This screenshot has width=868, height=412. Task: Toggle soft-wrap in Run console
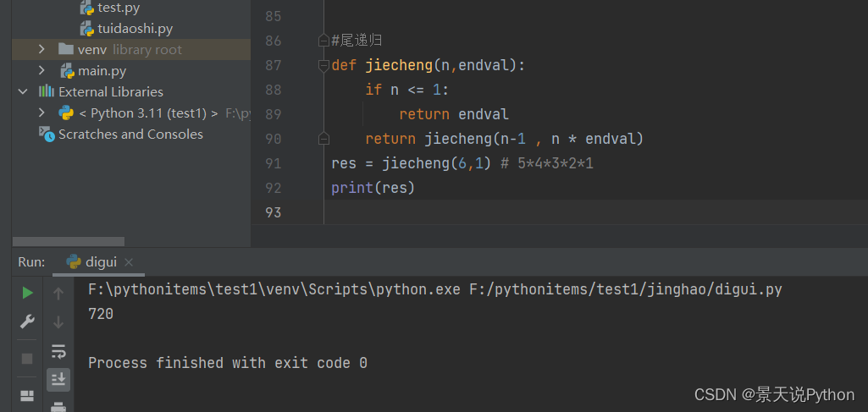(x=58, y=350)
